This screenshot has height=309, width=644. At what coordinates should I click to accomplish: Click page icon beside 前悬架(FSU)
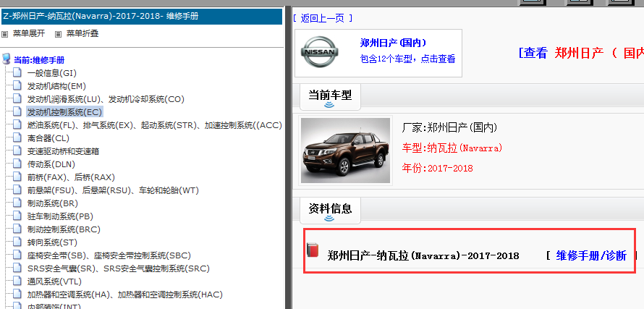pyautogui.click(x=17, y=190)
